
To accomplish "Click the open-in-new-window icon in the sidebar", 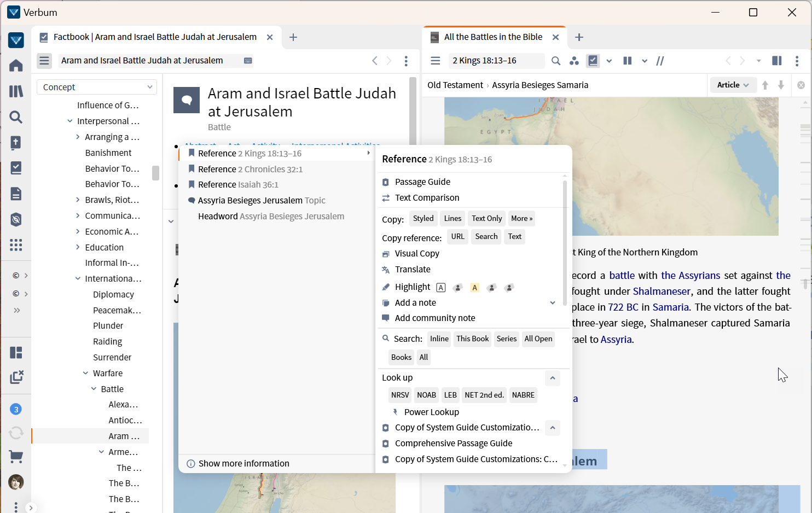I will click(16, 377).
